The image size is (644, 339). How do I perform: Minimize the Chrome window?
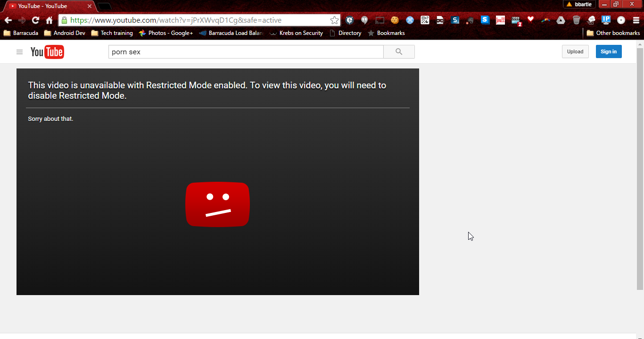(x=604, y=4)
